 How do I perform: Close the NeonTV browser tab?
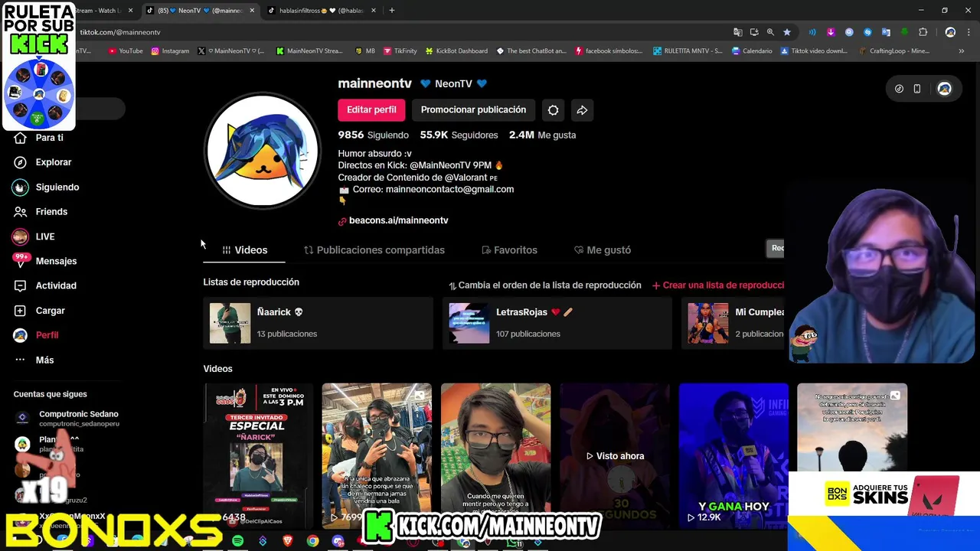pos(252,11)
